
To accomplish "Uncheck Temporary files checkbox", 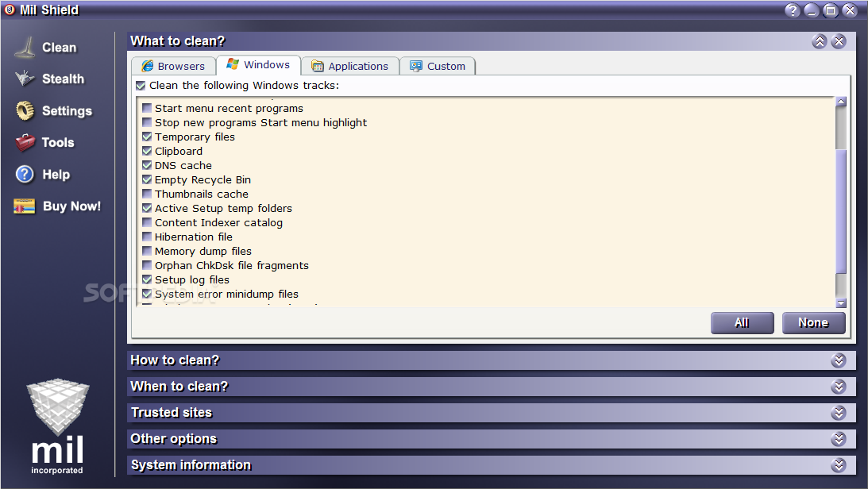I will pyautogui.click(x=147, y=137).
